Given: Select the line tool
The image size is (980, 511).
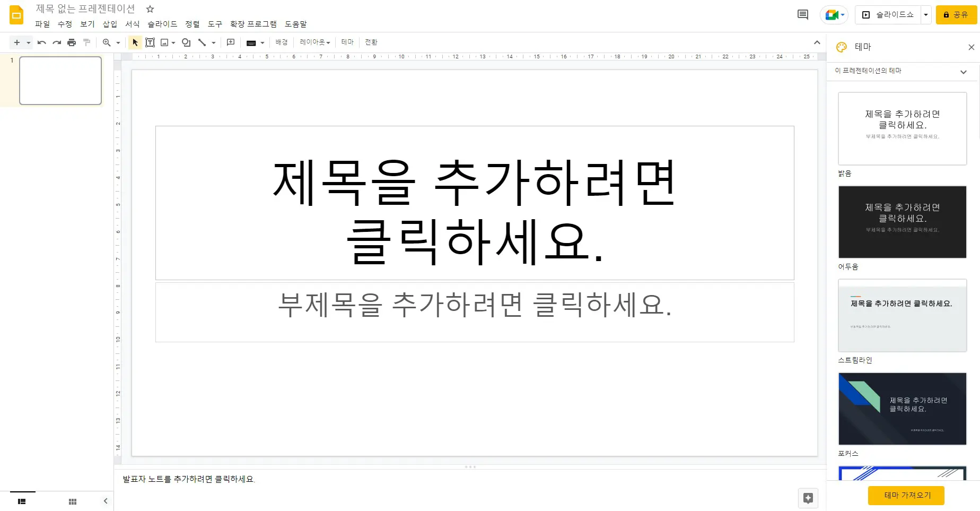Looking at the screenshot, I should pyautogui.click(x=202, y=42).
